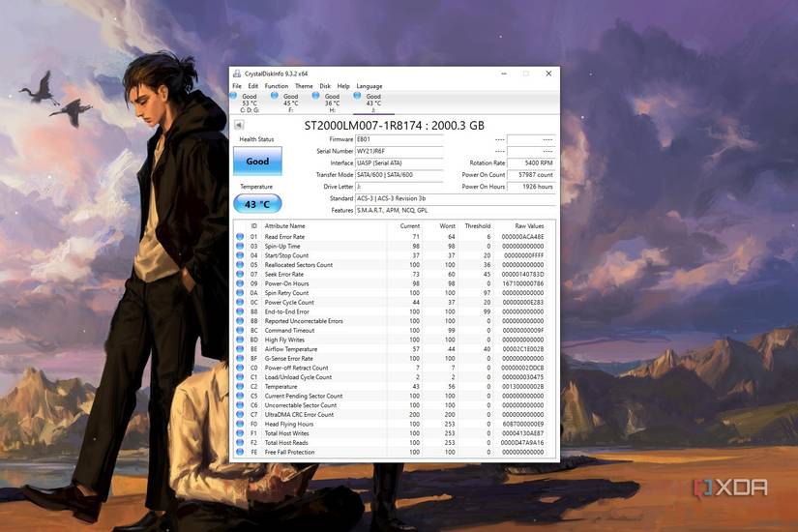Click the Standard field ACS-3 Revision 3b

click(x=455, y=198)
